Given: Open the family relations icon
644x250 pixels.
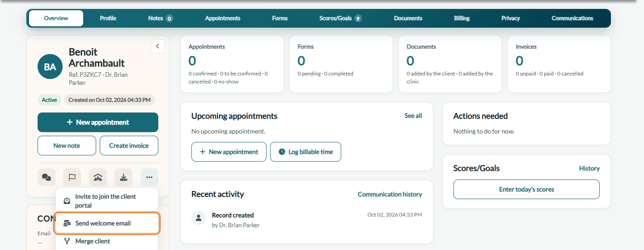Looking at the screenshot, I should point(98,177).
